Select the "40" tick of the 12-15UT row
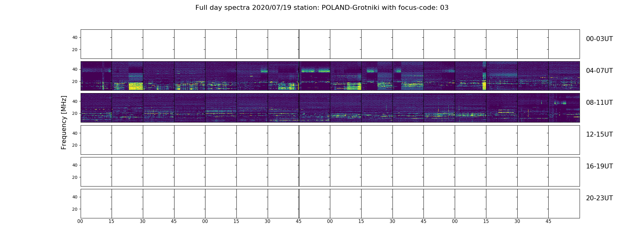Image resolution: width=644 pixels, height=245 pixels. [75, 133]
